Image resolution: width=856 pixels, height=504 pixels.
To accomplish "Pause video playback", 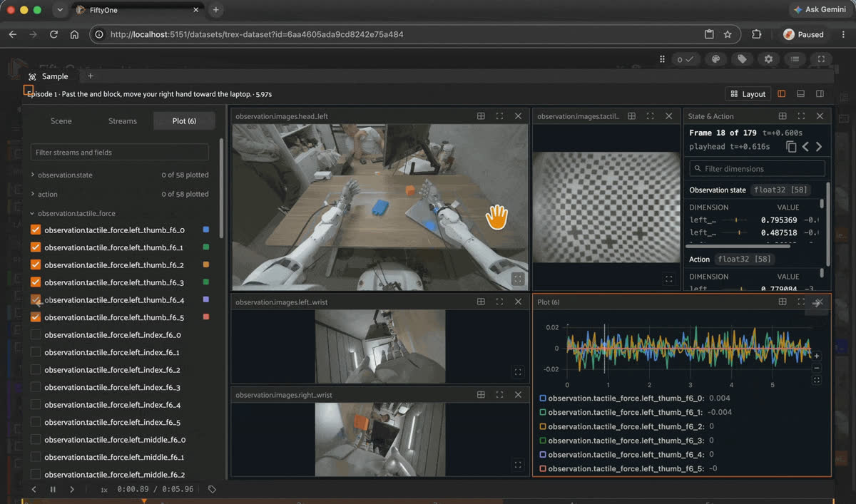I will (x=53, y=489).
